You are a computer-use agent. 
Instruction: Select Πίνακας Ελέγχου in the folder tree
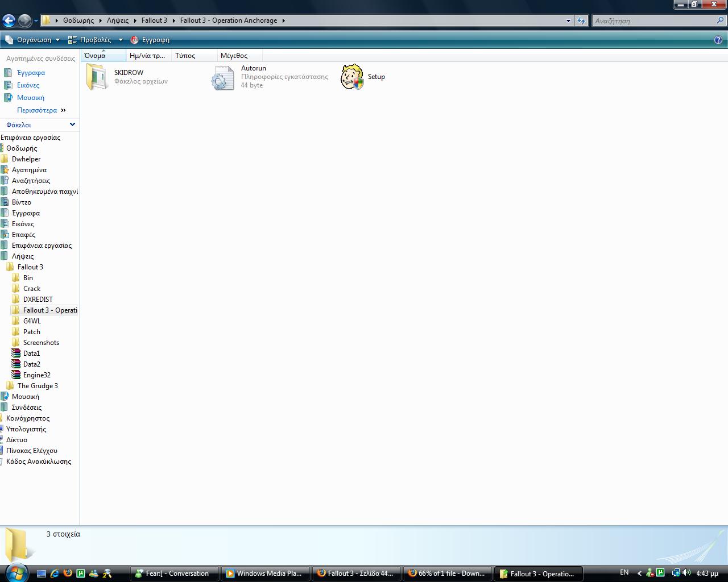(31, 451)
